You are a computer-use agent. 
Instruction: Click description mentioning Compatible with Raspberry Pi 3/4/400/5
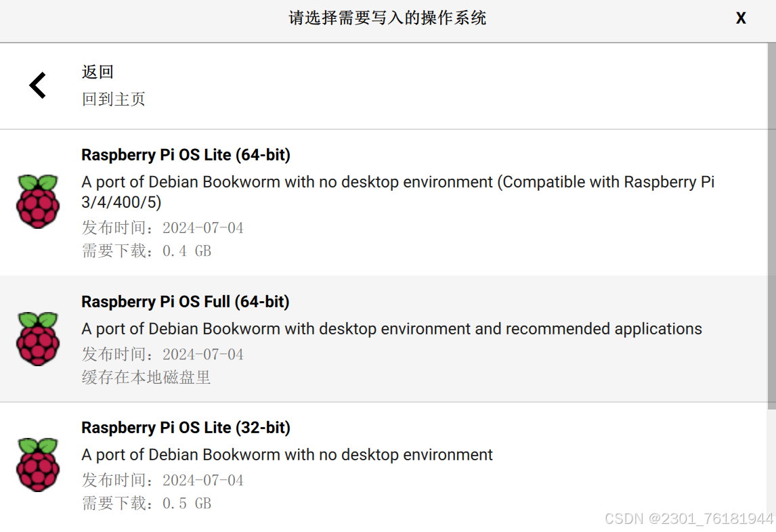398,192
